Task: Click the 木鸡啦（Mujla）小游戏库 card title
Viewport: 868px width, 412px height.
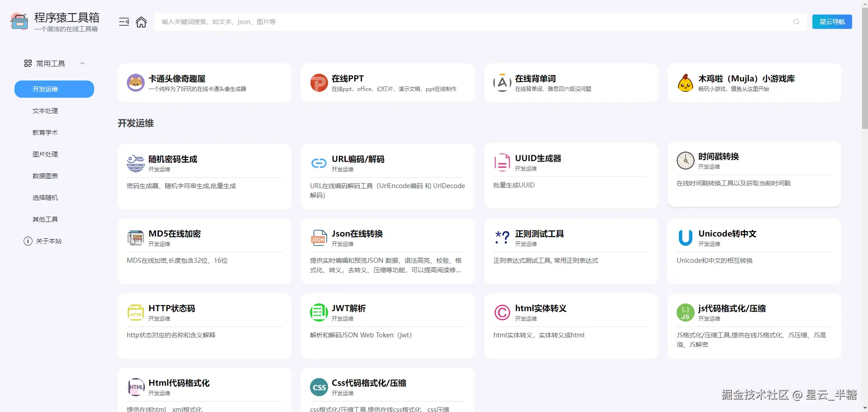Action: pos(747,79)
